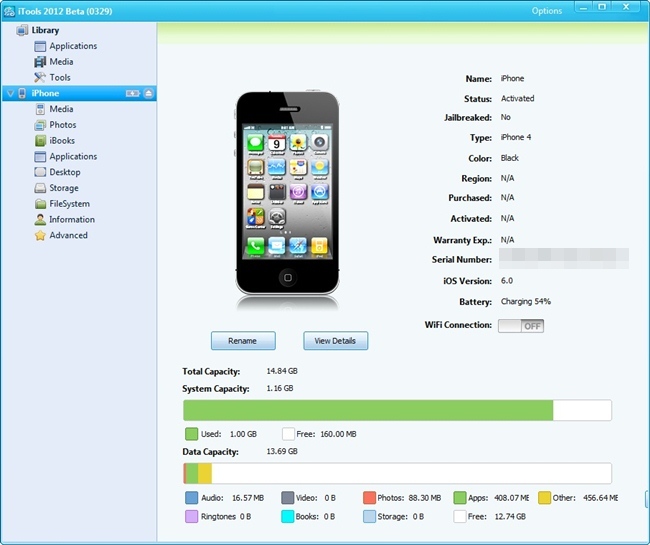This screenshot has height=545, width=650.
Task: Click the Status value 'Activated'
Action: tap(517, 99)
